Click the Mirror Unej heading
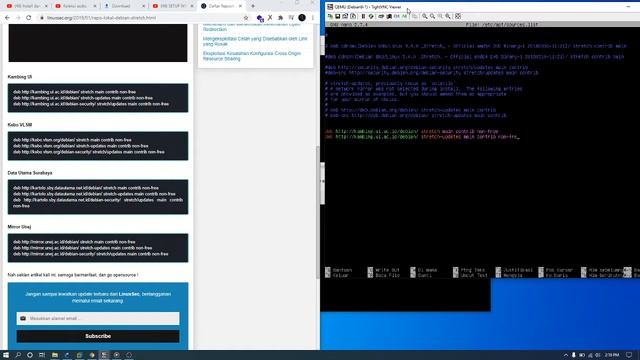Viewport: 640px width, 360px height. 19,227
